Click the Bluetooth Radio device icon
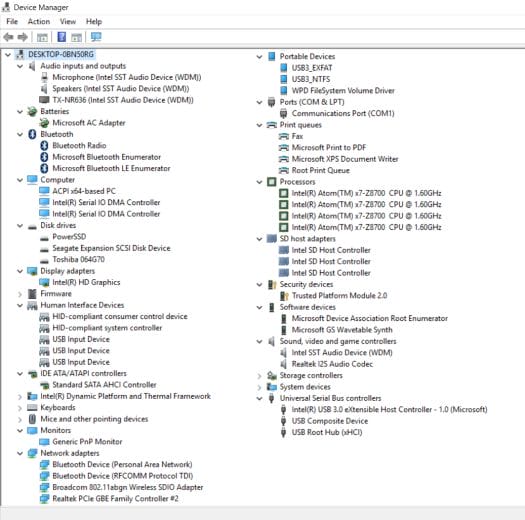525x520 pixels. click(x=44, y=146)
